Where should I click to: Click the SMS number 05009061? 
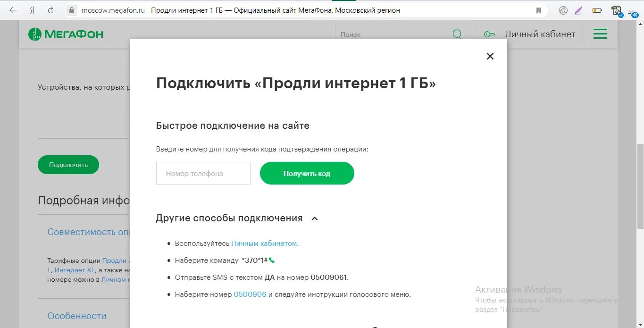(x=329, y=278)
